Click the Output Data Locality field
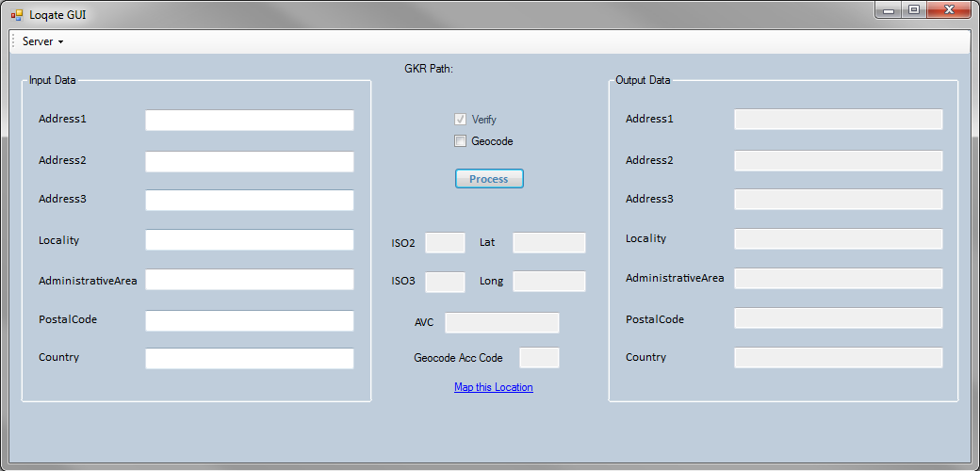Screen dimensions: 980x471 [x=838, y=238]
